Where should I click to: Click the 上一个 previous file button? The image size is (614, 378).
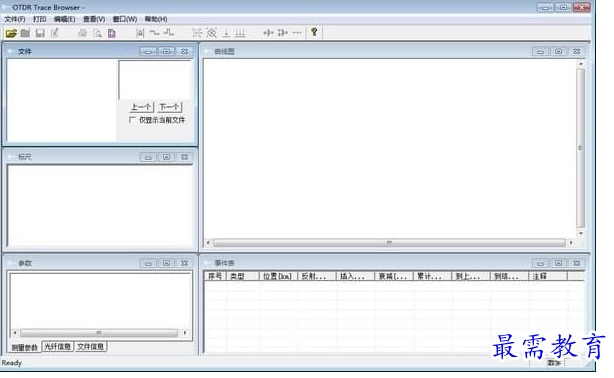point(141,107)
